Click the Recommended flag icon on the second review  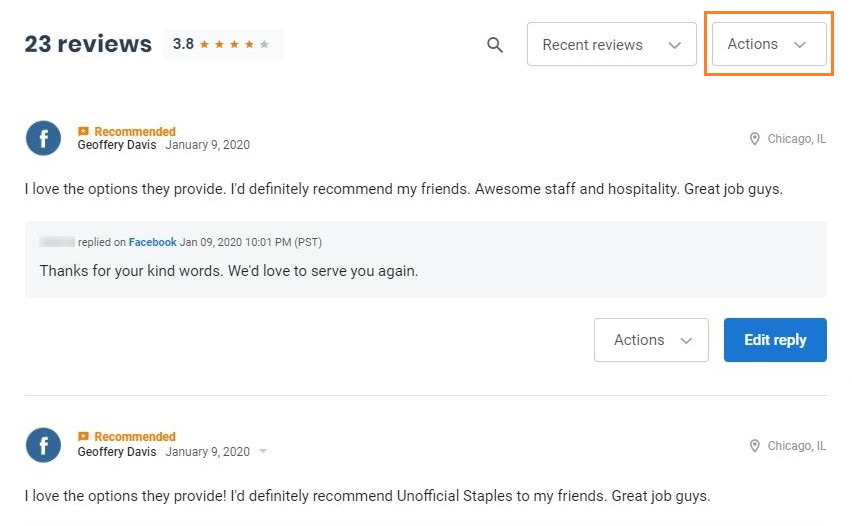tap(84, 437)
